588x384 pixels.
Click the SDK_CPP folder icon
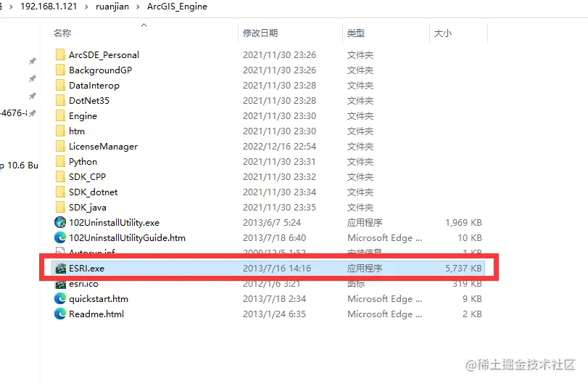(60, 177)
